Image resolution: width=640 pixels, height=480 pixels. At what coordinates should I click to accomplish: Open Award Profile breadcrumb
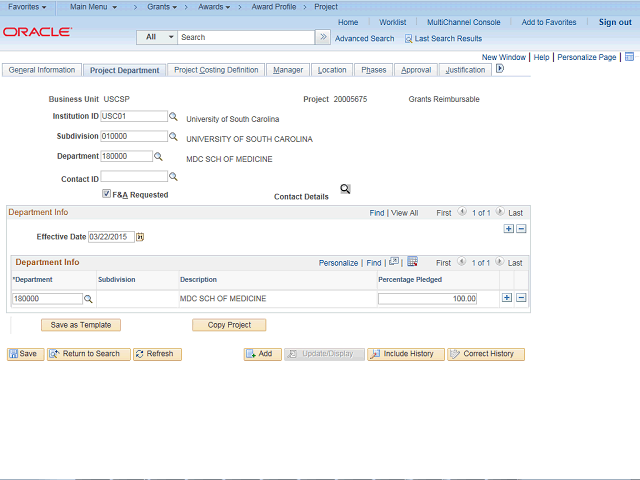tap(273, 7)
